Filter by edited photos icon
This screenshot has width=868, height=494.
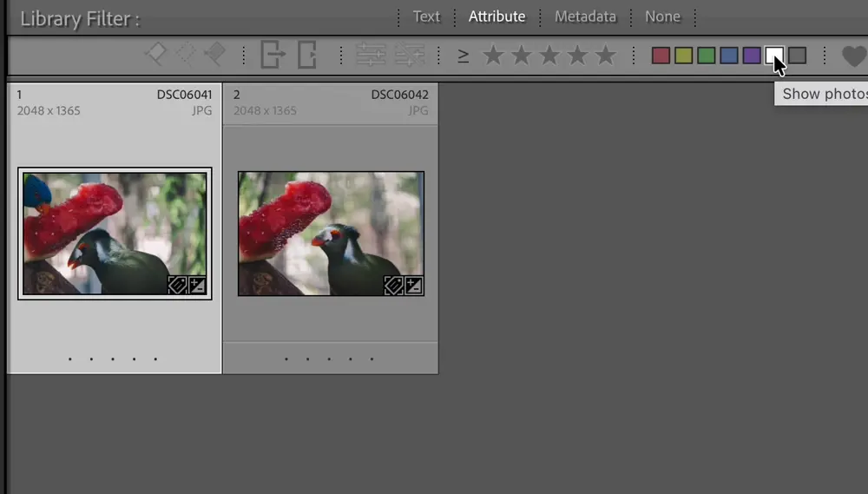(x=371, y=55)
